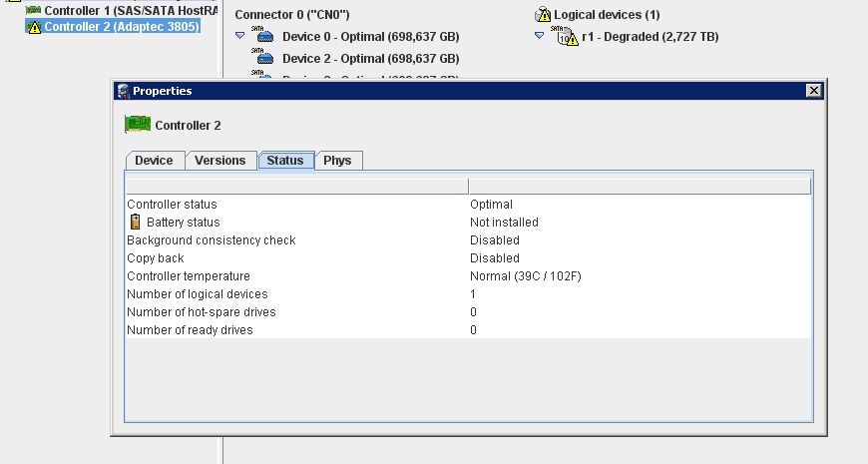The image size is (868, 464).
Task: Select the Battery status label
Action: coord(184,223)
